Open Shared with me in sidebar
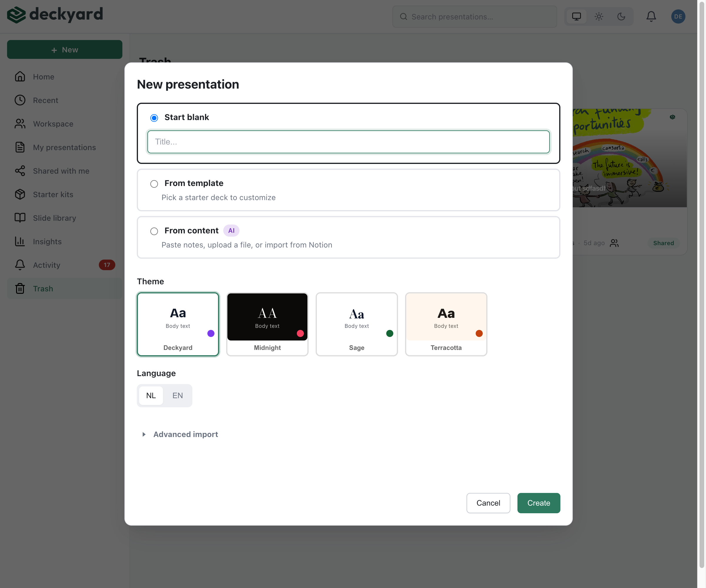The height and width of the screenshot is (588, 706). pyautogui.click(x=64, y=171)
